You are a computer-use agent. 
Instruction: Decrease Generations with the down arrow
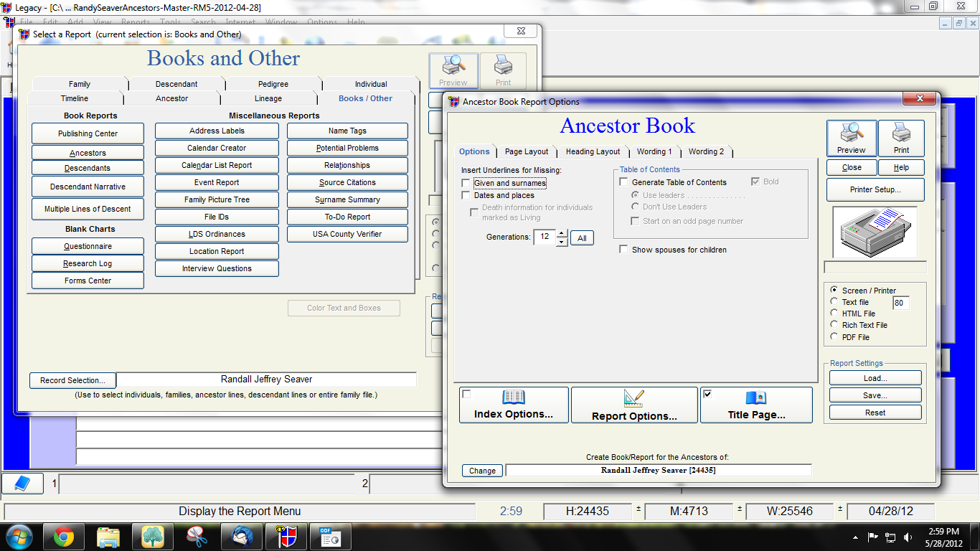coord(562,242)
